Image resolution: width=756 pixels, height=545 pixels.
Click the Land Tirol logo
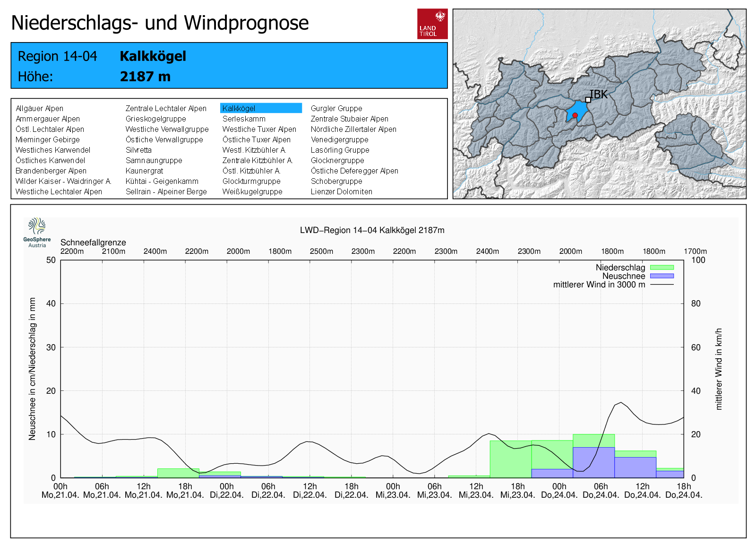(x=432, y=24)
